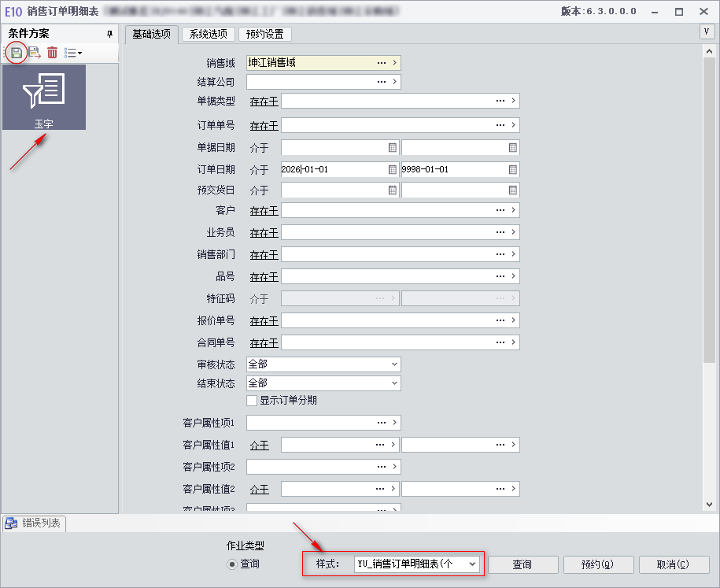Select the 玉宇 condition scheme tile
The image size is (720, 588).
(44, 97)
